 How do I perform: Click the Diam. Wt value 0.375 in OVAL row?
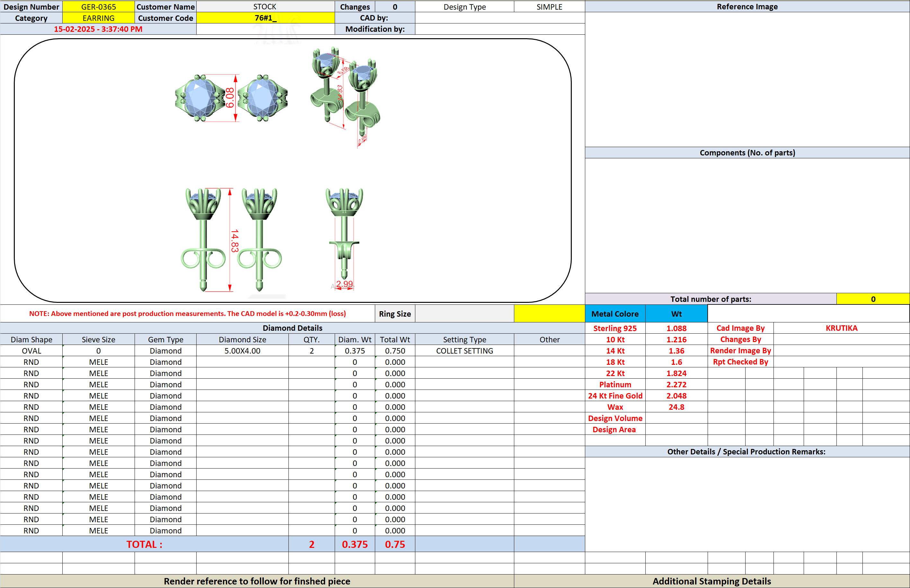point(355,350)
